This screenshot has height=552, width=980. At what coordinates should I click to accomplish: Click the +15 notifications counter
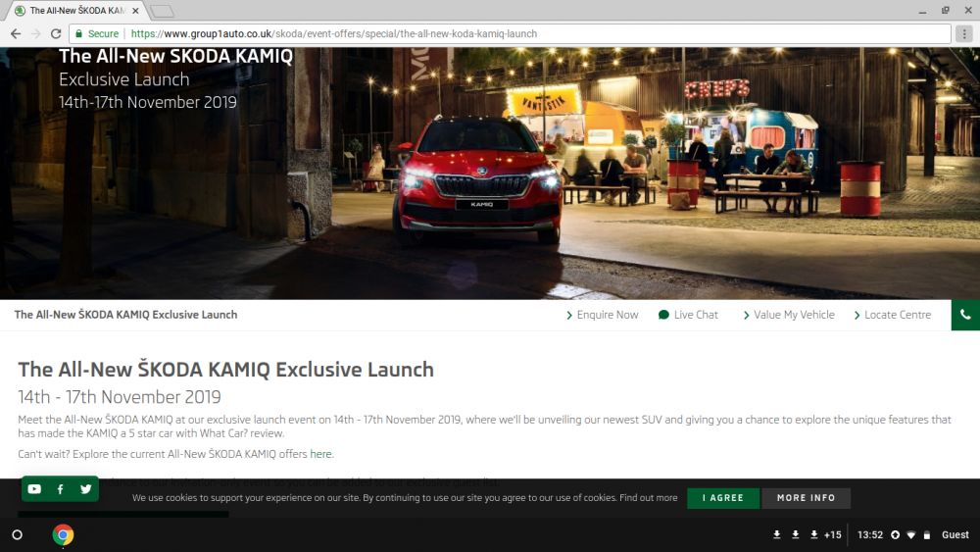[x=832, y=535]
